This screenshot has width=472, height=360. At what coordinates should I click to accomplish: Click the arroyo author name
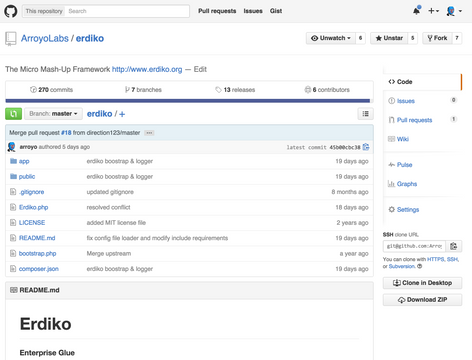pyautogui.click(x=28, y=147)
